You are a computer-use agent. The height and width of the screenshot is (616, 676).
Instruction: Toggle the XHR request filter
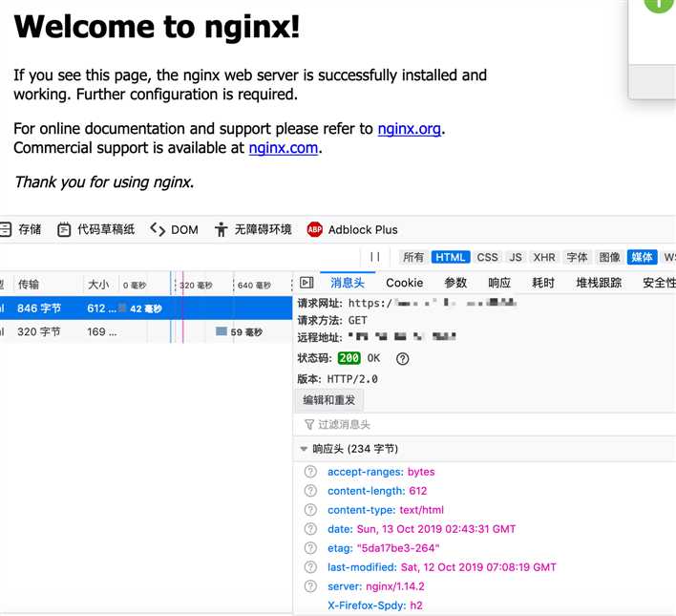pos(544,257)
